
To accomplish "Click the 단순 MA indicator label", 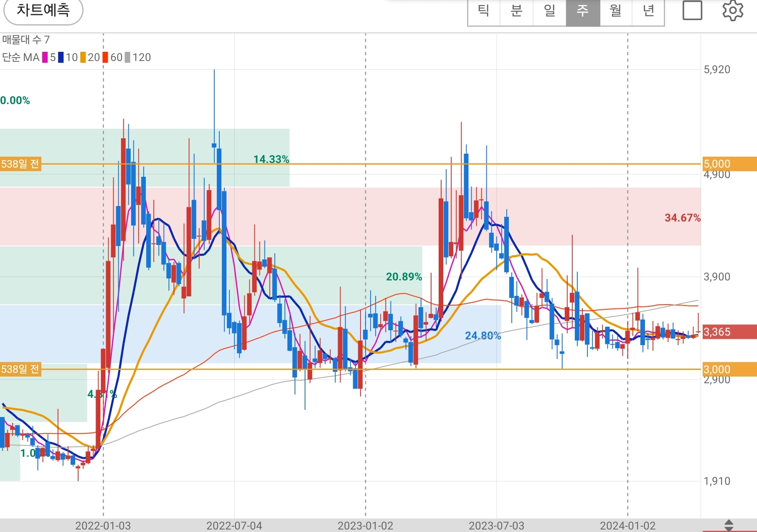I will [21, 57].
